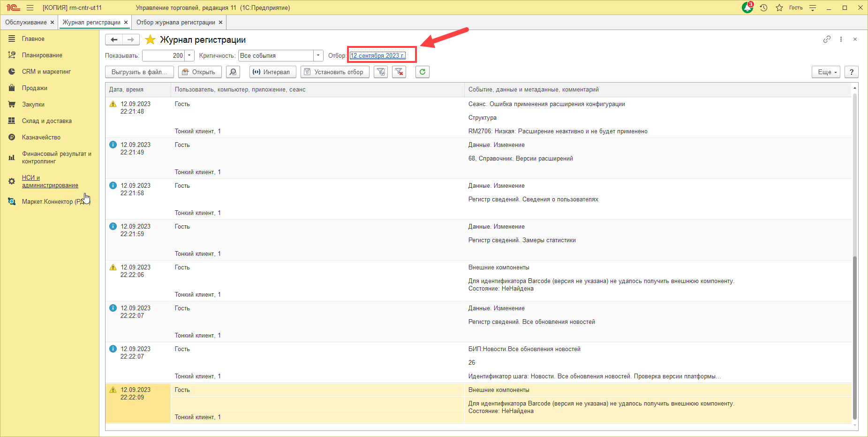Open the Продажи section in sidebar
The height and width of the screenshot is (437, 868).
click(x=34, y=88)
